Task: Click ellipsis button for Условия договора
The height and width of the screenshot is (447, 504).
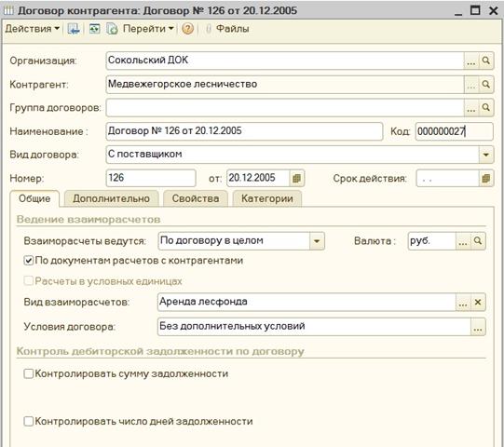Action: coord(478,327)
